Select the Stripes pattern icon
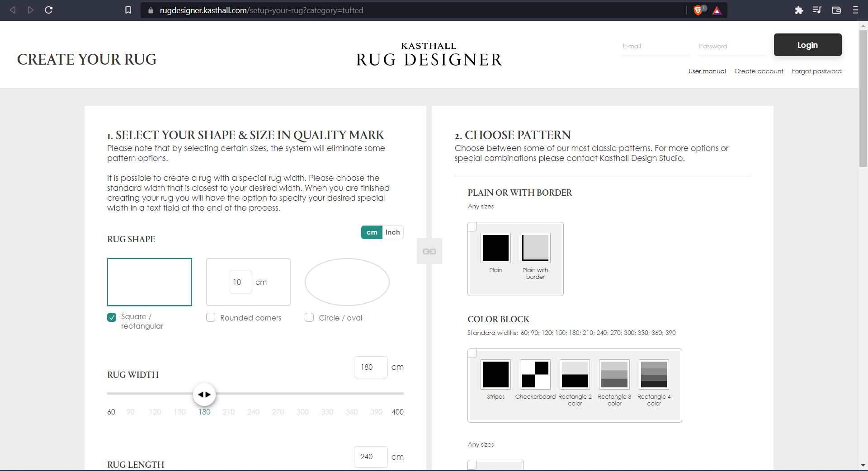Image resolution: width=868 pixels, height=471 pixels. (x=495, y=375)
